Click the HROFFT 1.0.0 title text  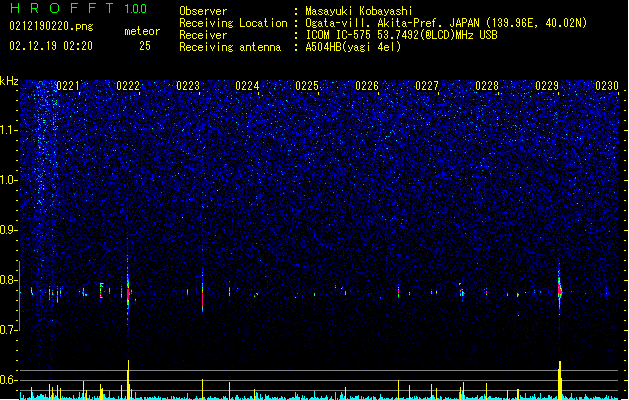(x=79, y=8)
